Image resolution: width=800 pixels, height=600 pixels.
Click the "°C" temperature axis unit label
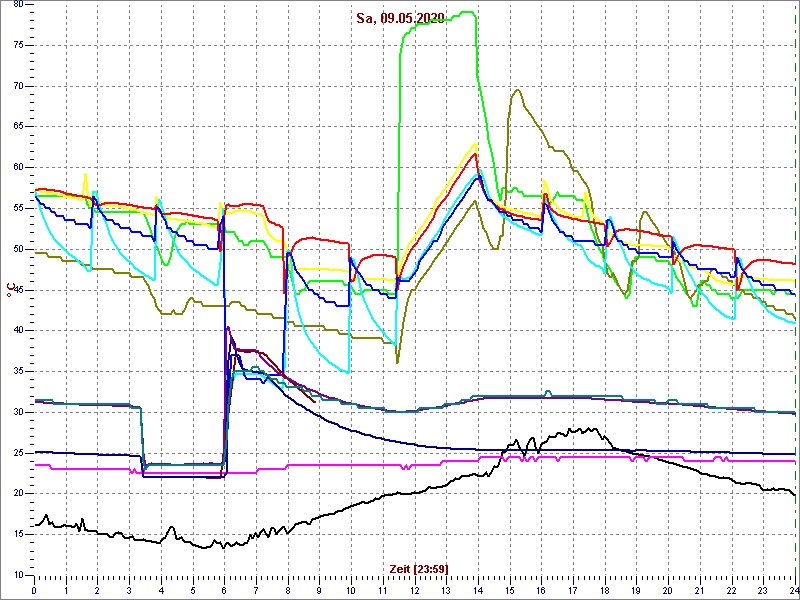pyautogui.click(x=9, y=290)
